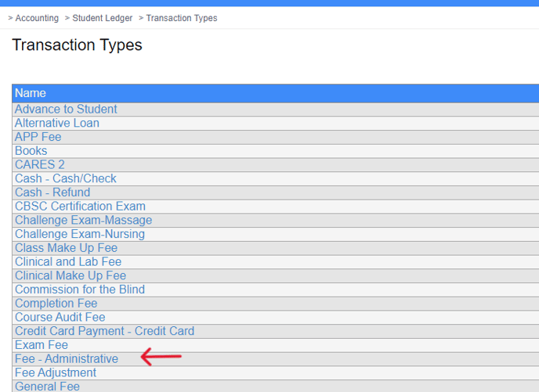Open the CARES 2 entry
The height and width of the screenshot is (392, 539).
coord(40,165)
